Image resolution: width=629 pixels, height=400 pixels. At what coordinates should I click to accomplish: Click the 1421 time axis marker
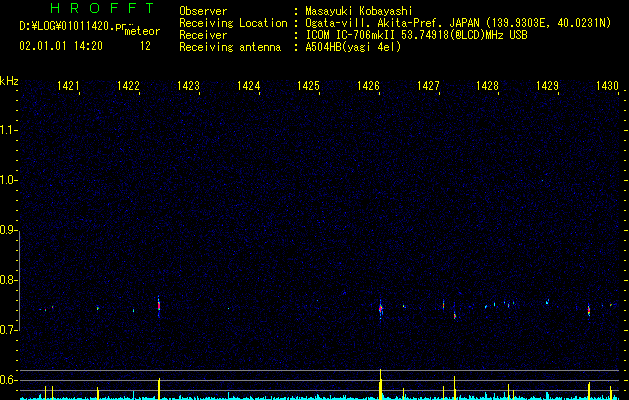pos(68,85)
